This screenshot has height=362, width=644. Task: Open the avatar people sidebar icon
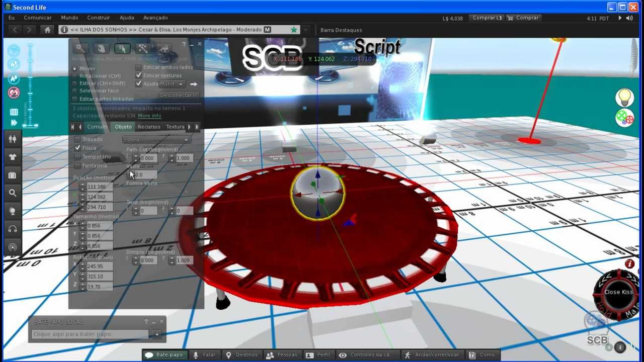(13, 139)
